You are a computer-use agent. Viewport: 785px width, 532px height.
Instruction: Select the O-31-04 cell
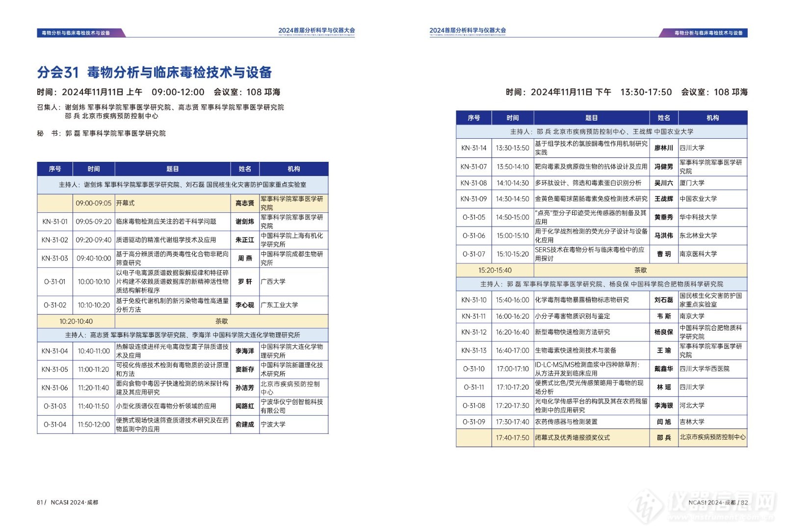pyautogui.click(x=55, y=425)
